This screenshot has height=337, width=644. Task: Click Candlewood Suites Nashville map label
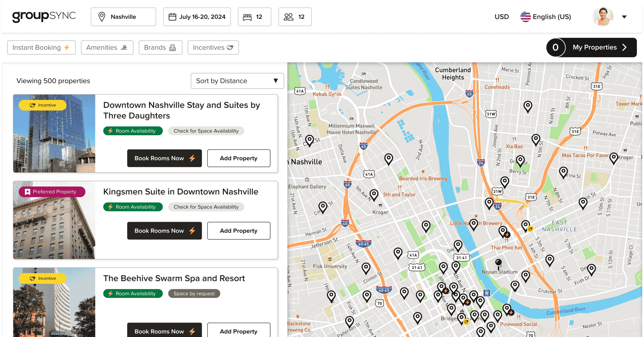[364, 84]
